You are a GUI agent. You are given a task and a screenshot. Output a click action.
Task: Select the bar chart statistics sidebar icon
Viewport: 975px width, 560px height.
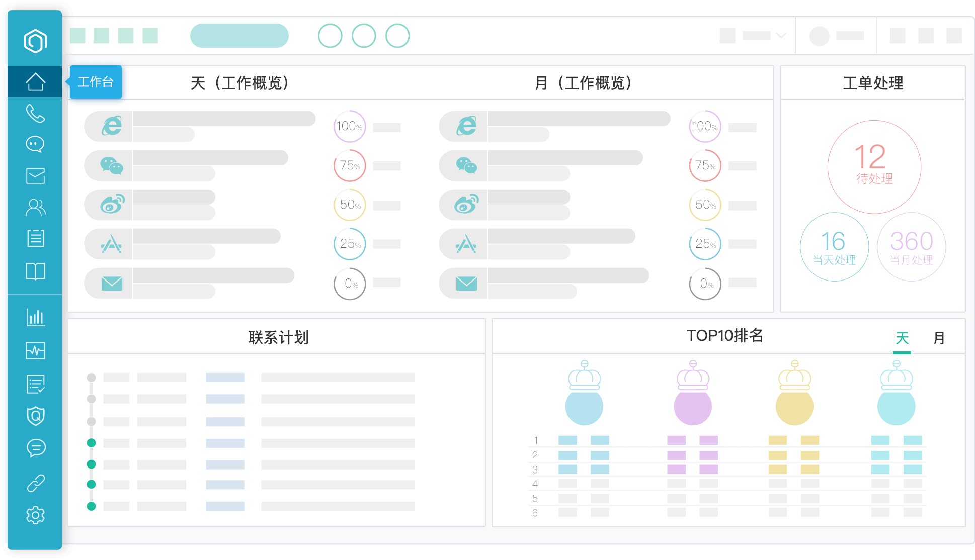35,317
